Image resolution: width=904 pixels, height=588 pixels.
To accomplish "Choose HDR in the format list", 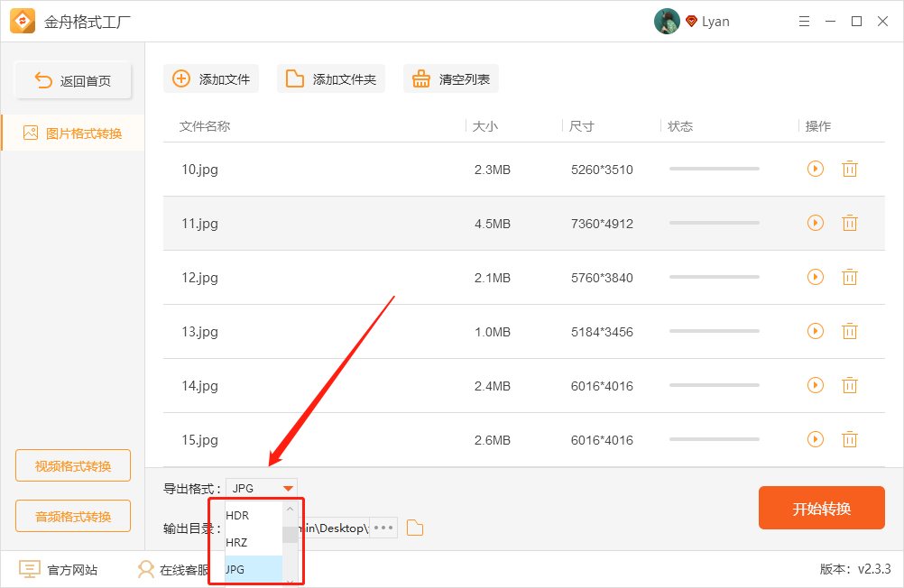I will tap(254, 515).
